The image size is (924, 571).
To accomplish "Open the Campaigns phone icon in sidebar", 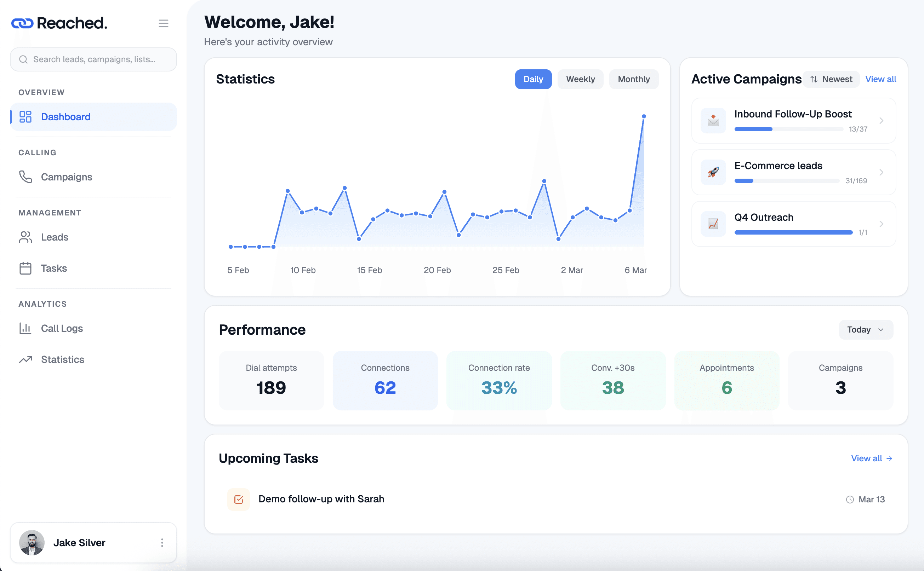I will pyautogui.click(x=25, y=177).
